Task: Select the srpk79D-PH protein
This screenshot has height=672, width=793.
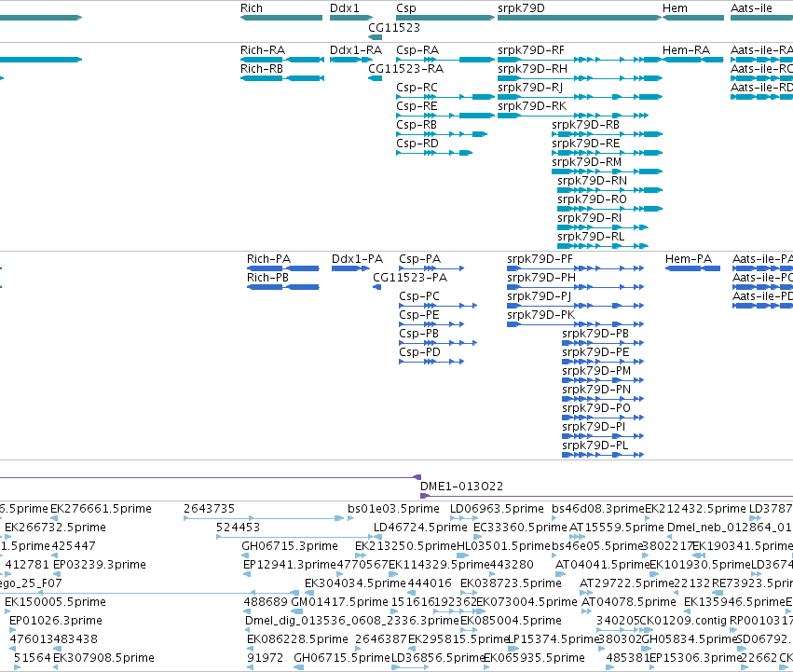Action: (541, 278)
